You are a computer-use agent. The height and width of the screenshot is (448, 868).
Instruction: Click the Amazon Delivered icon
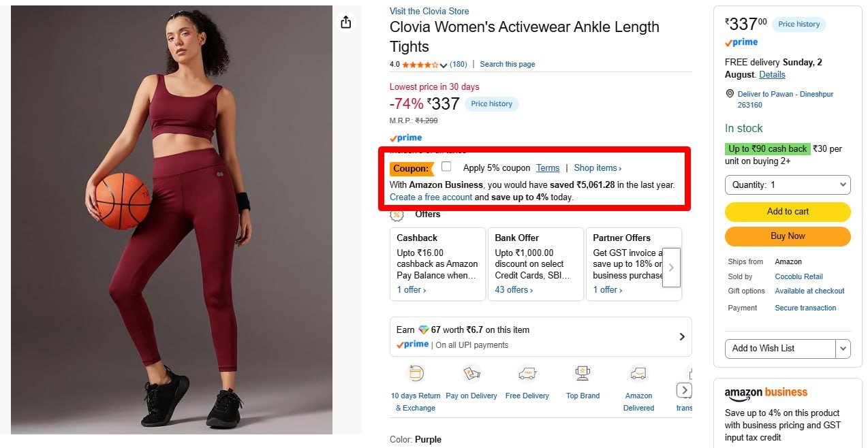(x=638, y=373)
